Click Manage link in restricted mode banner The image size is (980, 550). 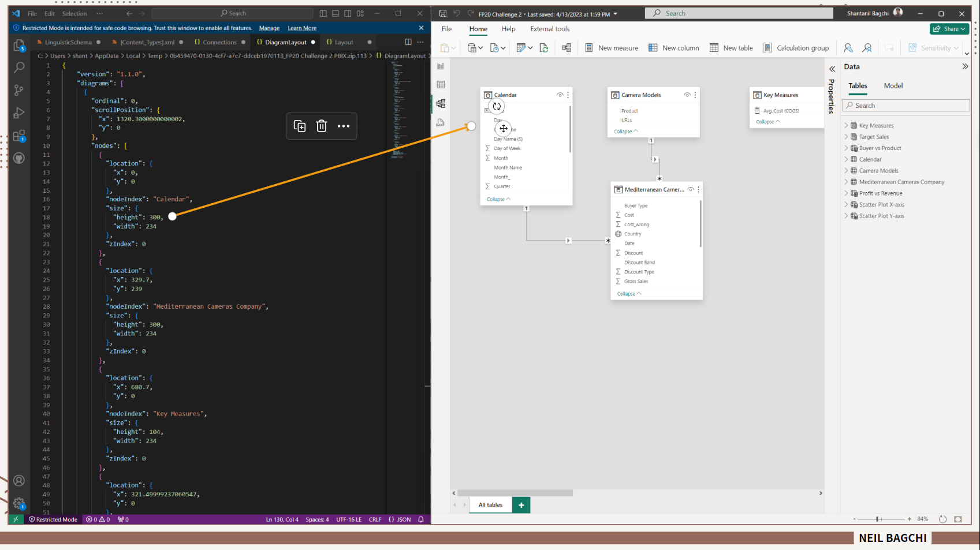pos(269,28)
